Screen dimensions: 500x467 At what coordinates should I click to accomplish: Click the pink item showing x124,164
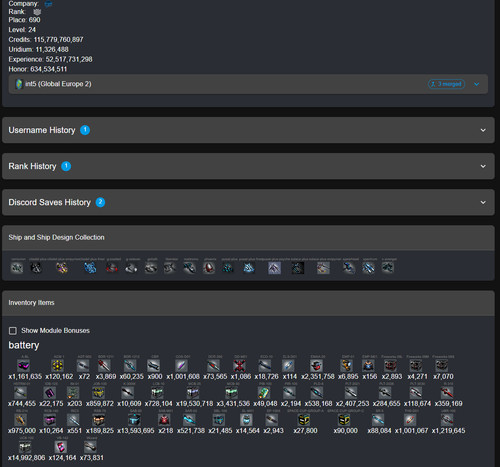click(60, 447)
